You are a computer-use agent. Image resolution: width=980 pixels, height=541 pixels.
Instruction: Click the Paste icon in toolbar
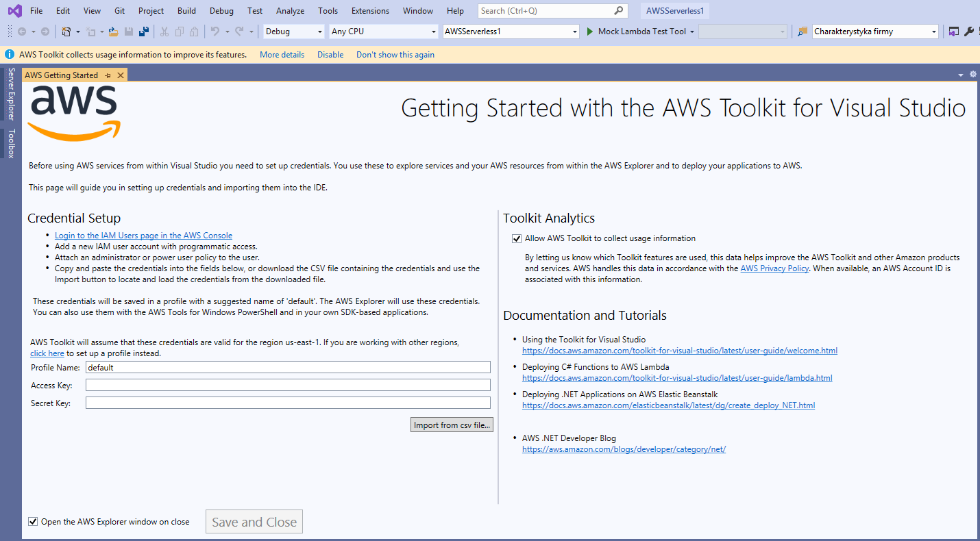[x=195, y=32]
